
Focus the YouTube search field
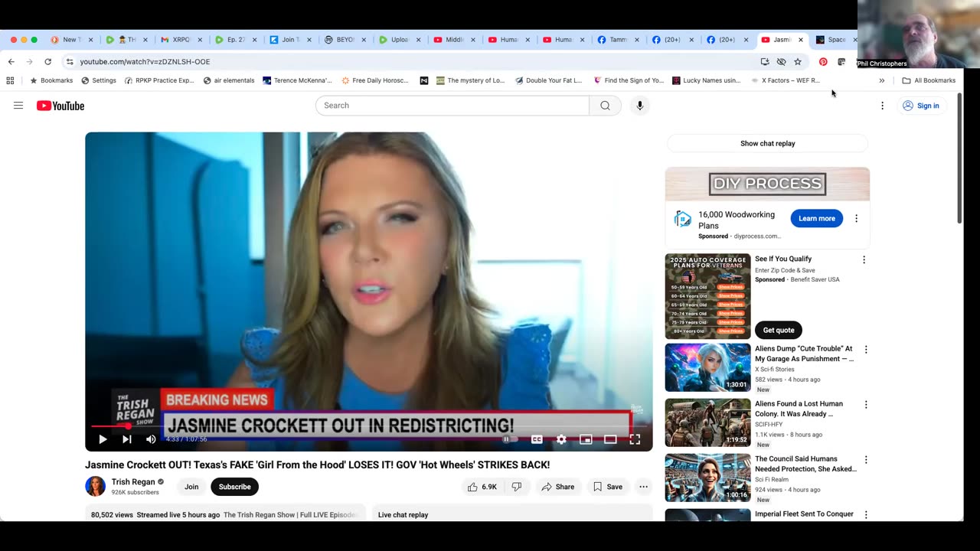pyautogui.click(x=452, y=106)
